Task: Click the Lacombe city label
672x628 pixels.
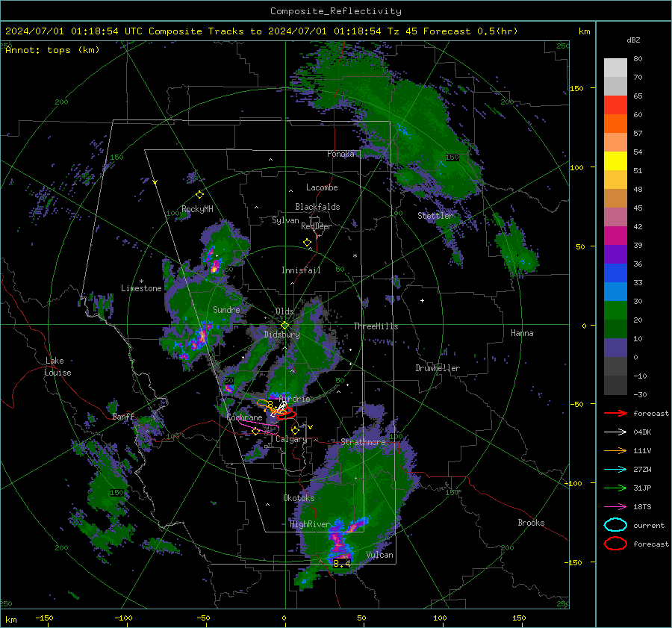Action: [322, 187]
